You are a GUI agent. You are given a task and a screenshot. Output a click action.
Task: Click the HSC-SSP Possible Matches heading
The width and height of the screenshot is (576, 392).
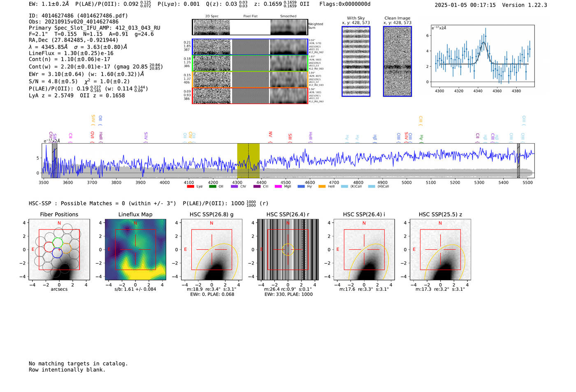point(102,203)
